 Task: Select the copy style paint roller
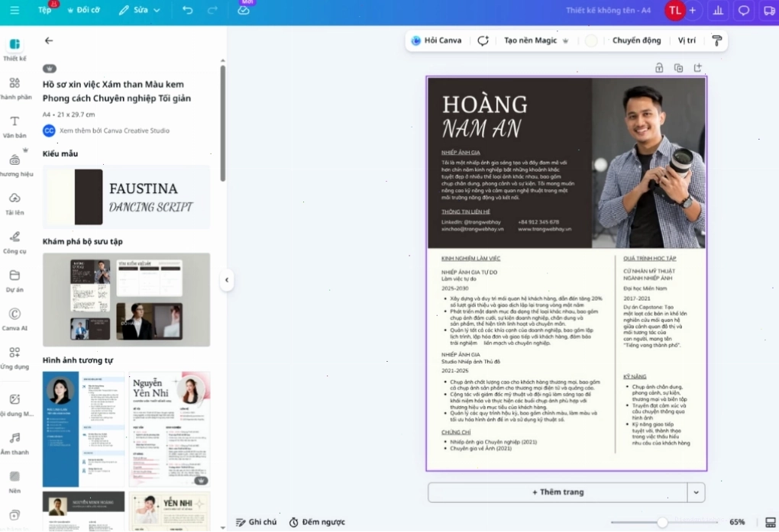716,40
